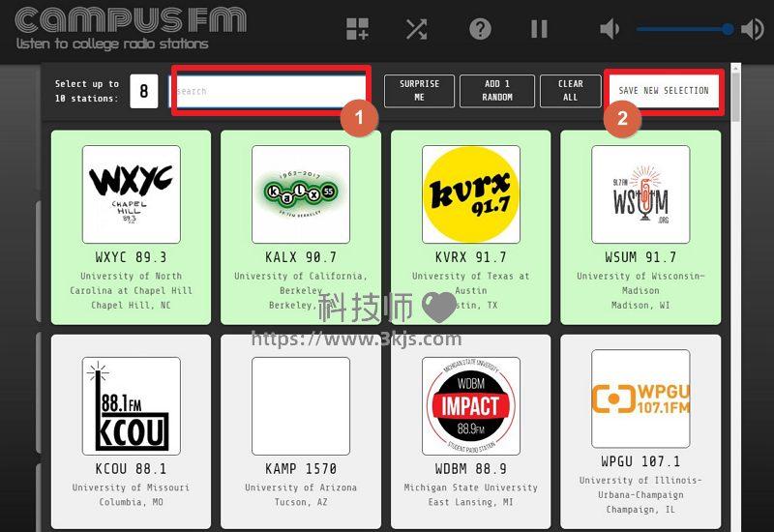
Task: Select the WPGU 107.1 station name
Action: pos(640,461)
